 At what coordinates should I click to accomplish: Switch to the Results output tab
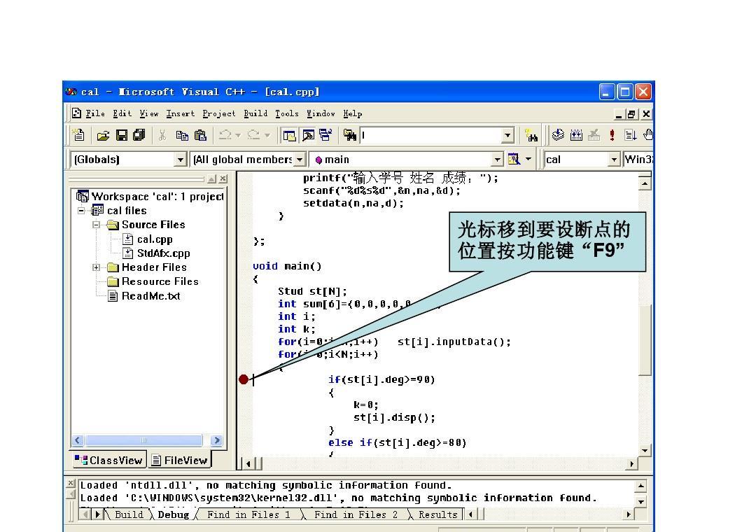pyautogui.click(x=437, y=514)
